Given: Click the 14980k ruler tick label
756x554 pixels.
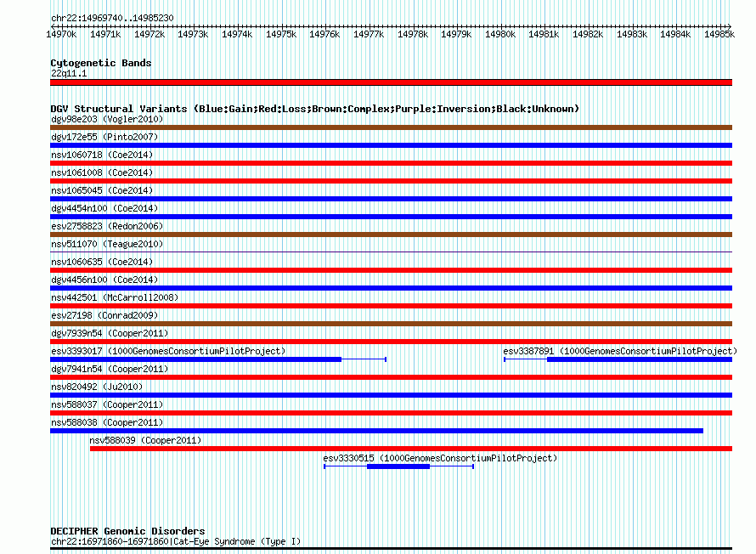Looking at the screenshot, I should pos(500,34).
